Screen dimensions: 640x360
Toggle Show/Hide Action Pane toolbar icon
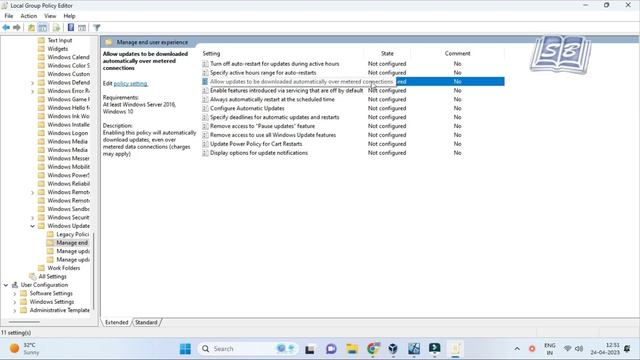coord(82,28)
